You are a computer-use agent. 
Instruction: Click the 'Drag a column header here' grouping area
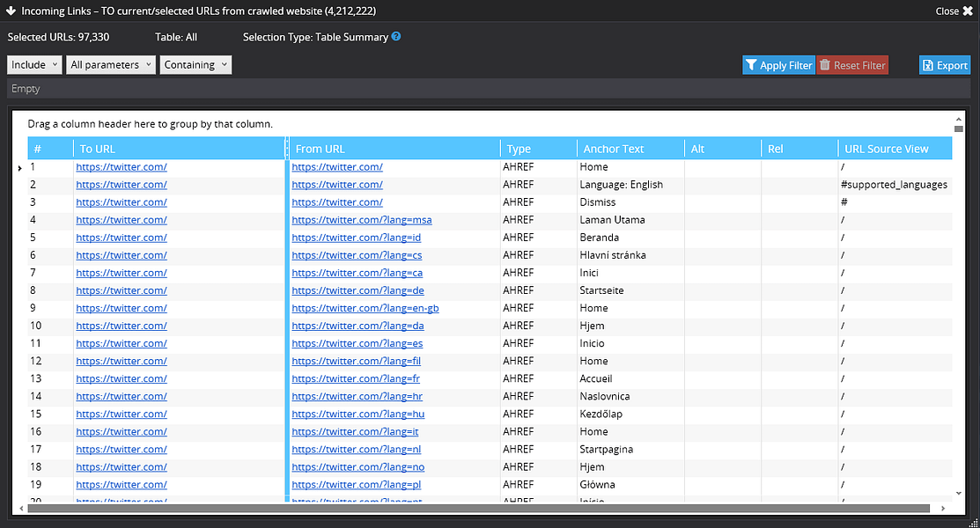click(150, 124)
